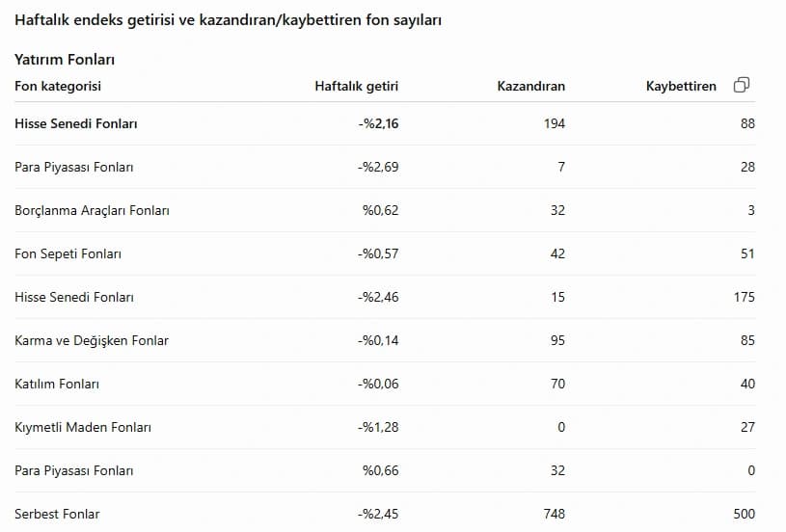Select the Fon Sepeti Fonları row
The width and height of the screenshot is (786, 532).
pos(385,254)
